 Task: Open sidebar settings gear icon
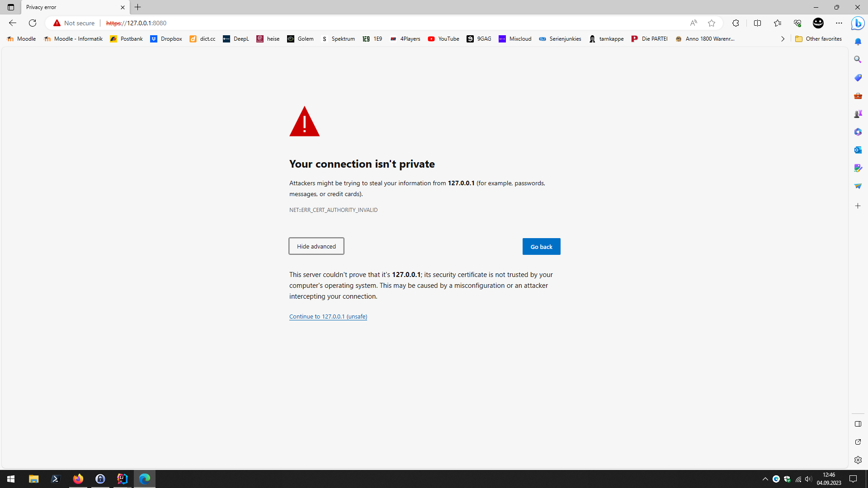[x=858, y=460]
